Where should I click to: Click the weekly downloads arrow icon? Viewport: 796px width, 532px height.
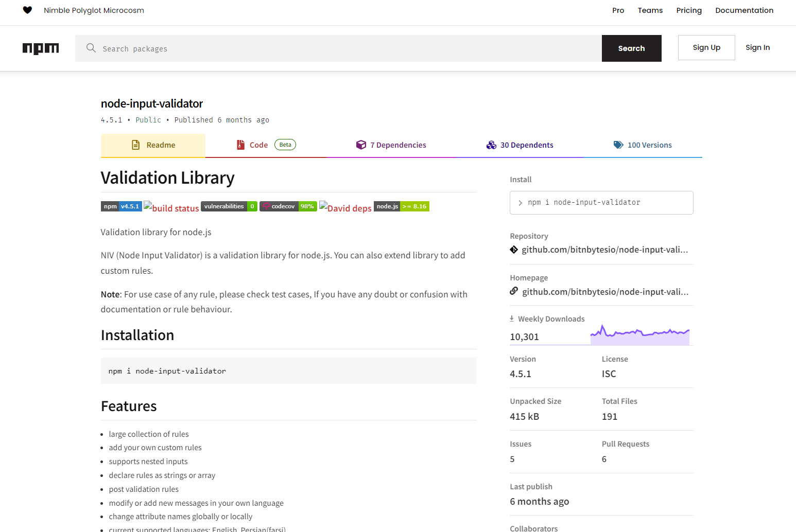[512, 318]
